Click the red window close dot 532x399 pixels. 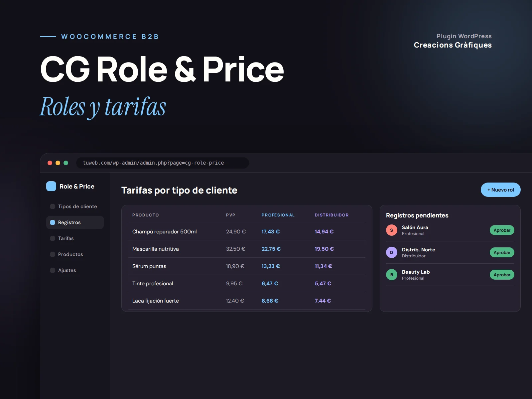coord(50,163)
